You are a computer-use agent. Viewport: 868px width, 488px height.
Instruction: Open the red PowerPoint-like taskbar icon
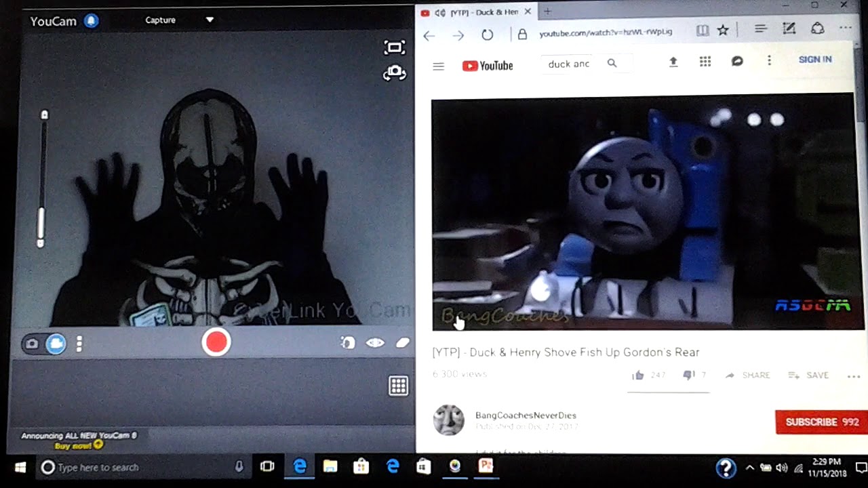(x=486, y=466)
